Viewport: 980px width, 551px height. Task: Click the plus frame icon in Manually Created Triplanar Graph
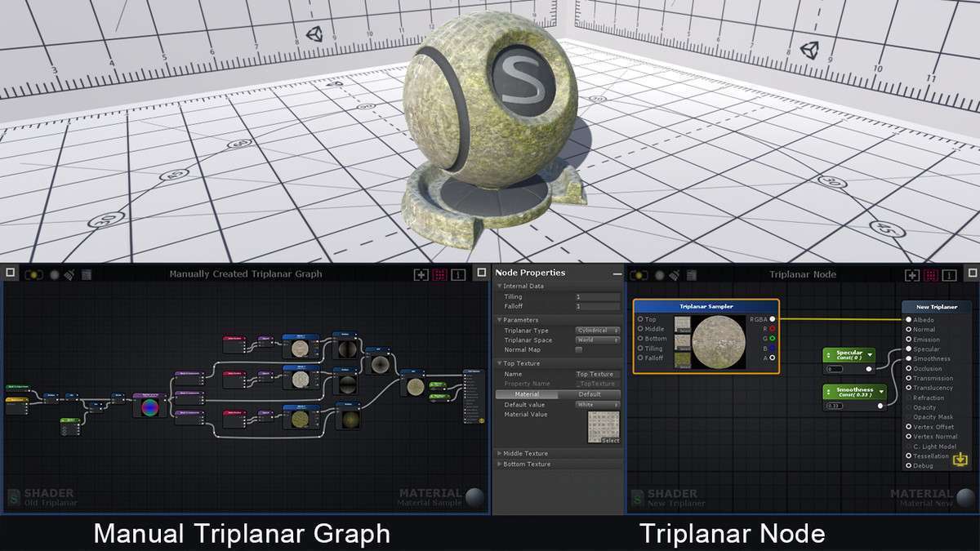[421, 275]
